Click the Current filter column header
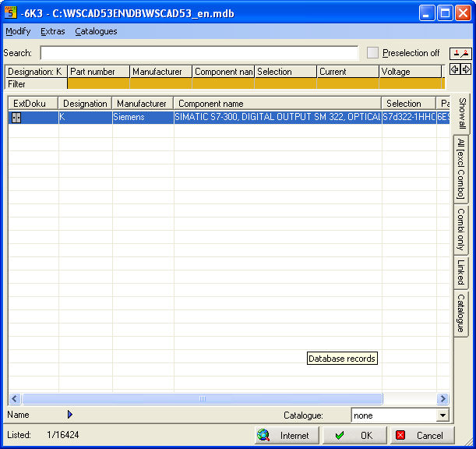Screen dimensions: 476x449 coord(348,72)
